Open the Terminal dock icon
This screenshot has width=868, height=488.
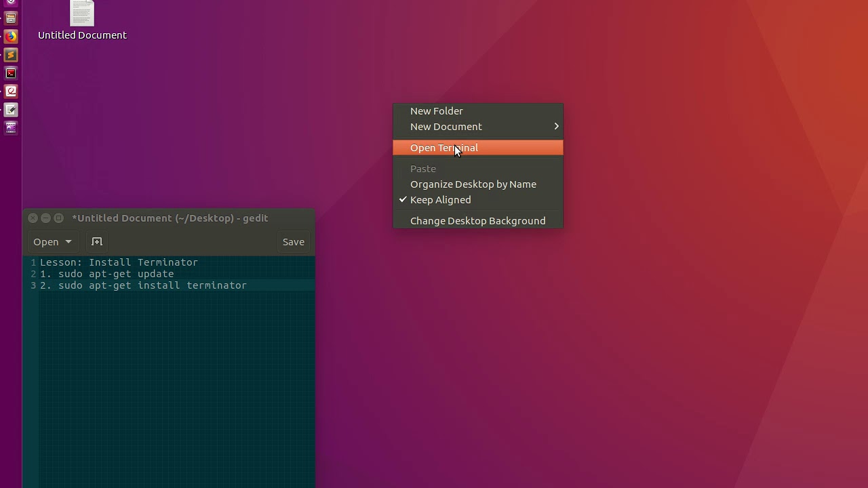pyautogui.click(x=11, y=73)
